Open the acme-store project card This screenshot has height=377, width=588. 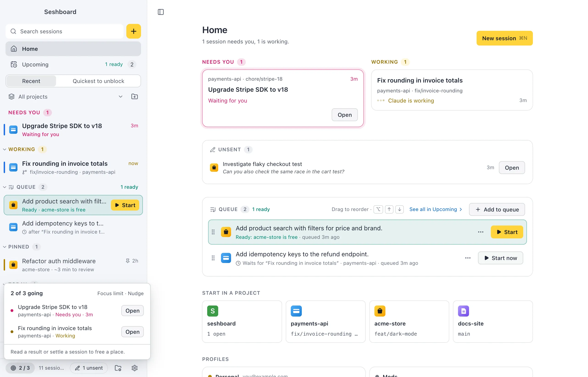(x=409, y=321)
